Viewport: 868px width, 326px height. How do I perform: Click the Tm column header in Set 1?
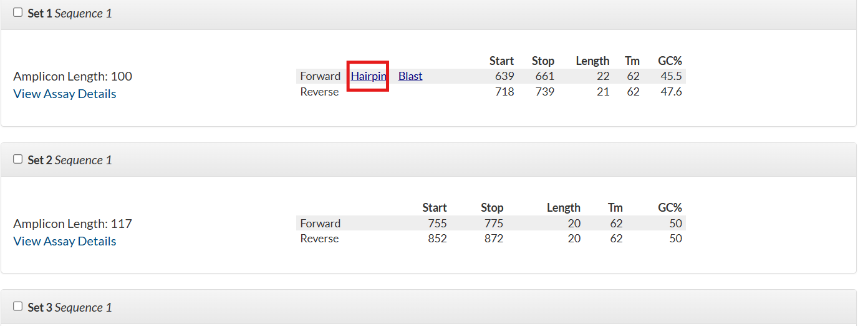pyautogui.click(x=632, y=61)
